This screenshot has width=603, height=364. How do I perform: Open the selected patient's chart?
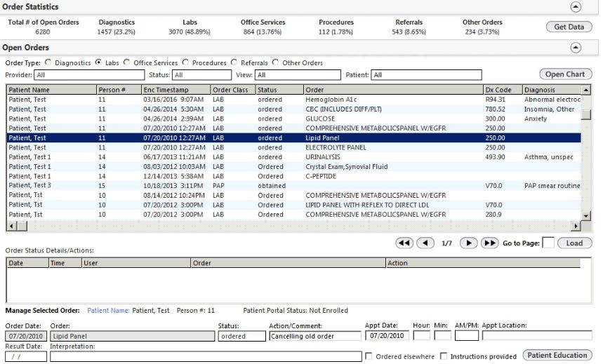point(565,74)
